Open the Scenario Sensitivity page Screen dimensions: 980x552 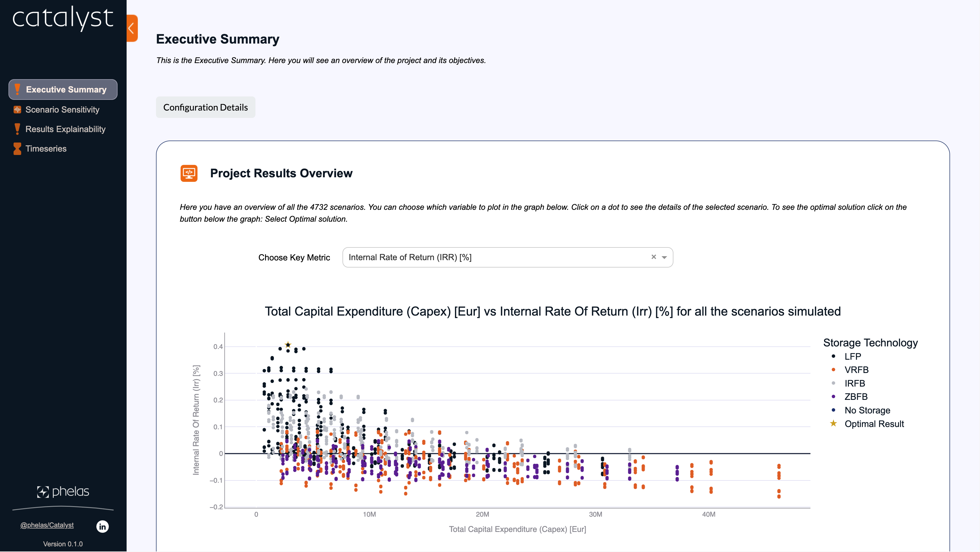point(62,110)
